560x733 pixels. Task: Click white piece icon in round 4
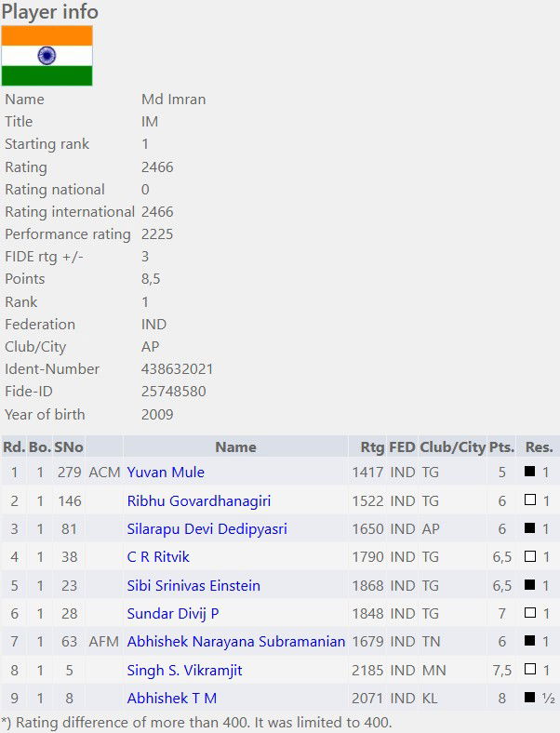[x=529, y=556]
